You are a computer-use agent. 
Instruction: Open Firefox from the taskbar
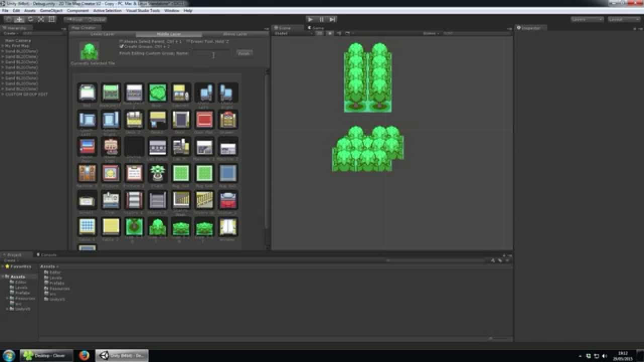pos(84,355)
